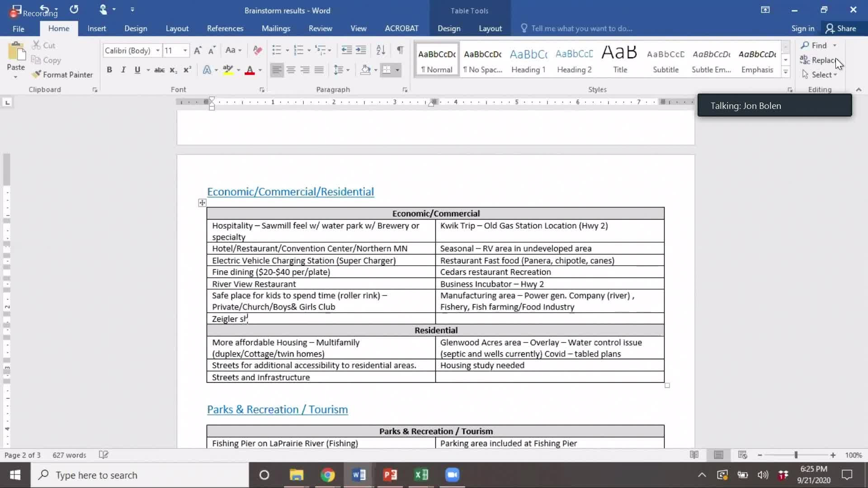This screenshot has height=488, width=868.
Task: Apply yellow text highlight color
Action: [228, 70]
